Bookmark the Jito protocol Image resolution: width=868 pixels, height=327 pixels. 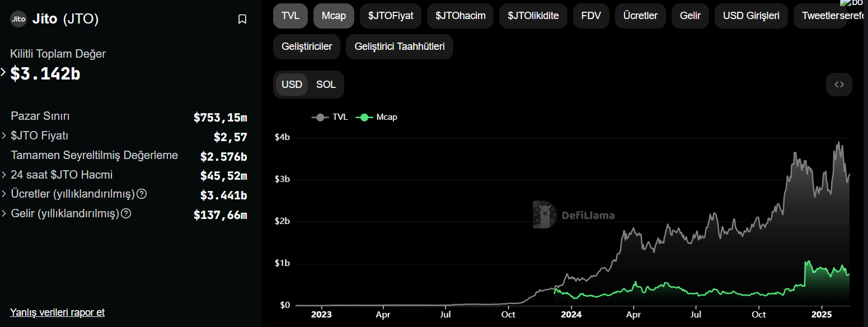[x=242, y=19]
